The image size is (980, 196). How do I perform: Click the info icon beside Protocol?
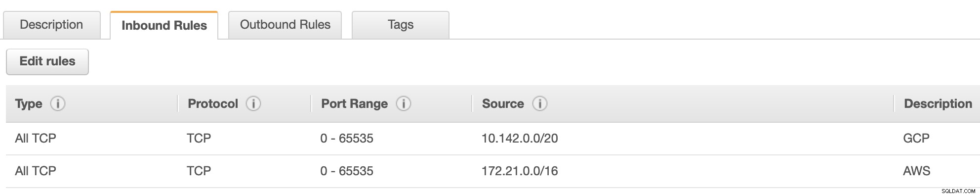[253, 103]
